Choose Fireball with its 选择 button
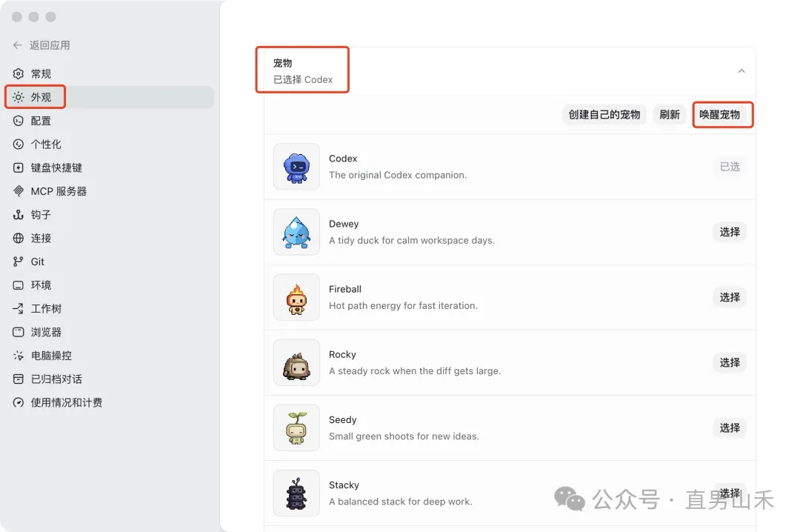Image resolution: width=800 pixels, height=532 pixels. [x=730, y=298]
